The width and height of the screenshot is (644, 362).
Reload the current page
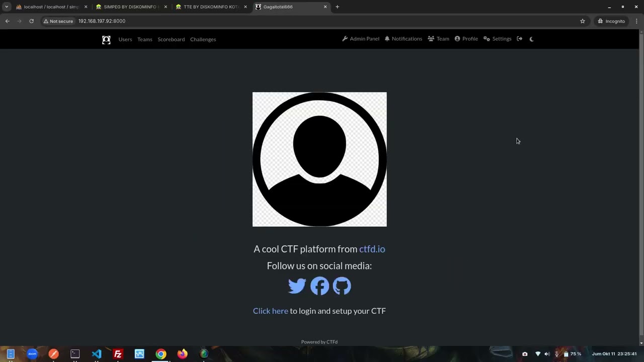(x=31, y=21)
